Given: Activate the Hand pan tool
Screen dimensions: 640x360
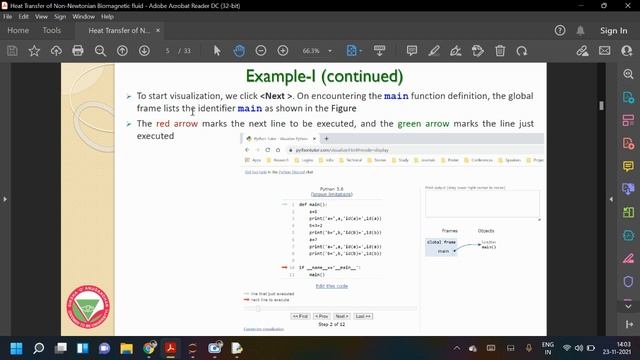Looking at the screenshot, I should point(239,51).
